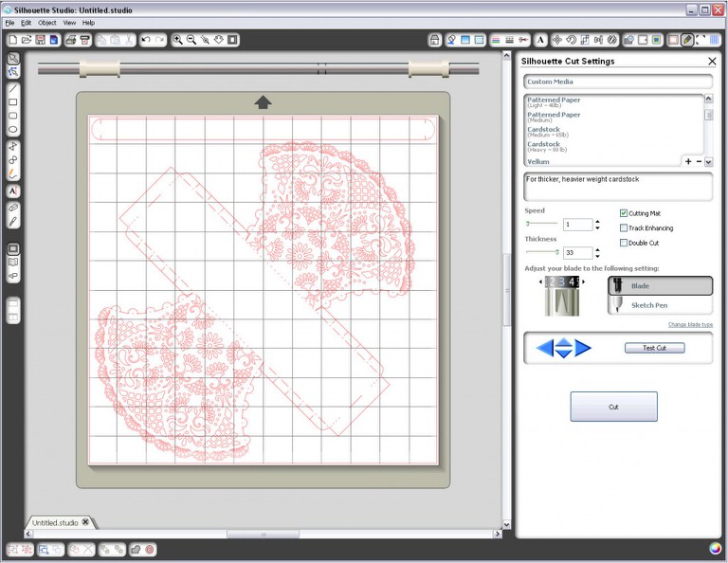Screen dimensions: 728x563
Task: Select the Blade tool option
Action: (x=660, y=286)
